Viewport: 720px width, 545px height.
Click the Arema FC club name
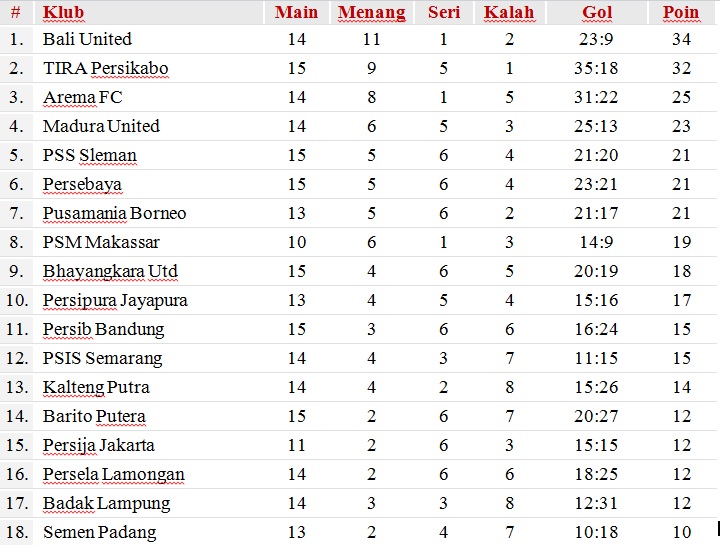82,97
